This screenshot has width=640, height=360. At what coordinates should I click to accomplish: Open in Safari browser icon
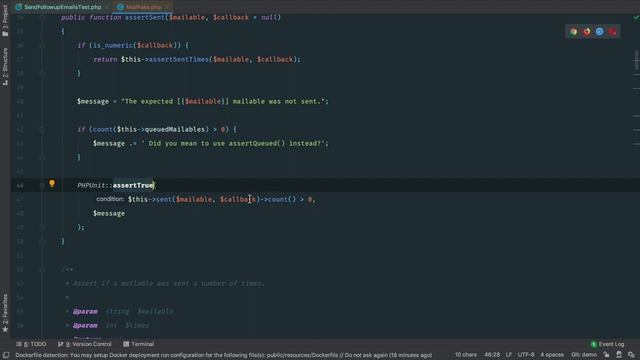(599, 32)
